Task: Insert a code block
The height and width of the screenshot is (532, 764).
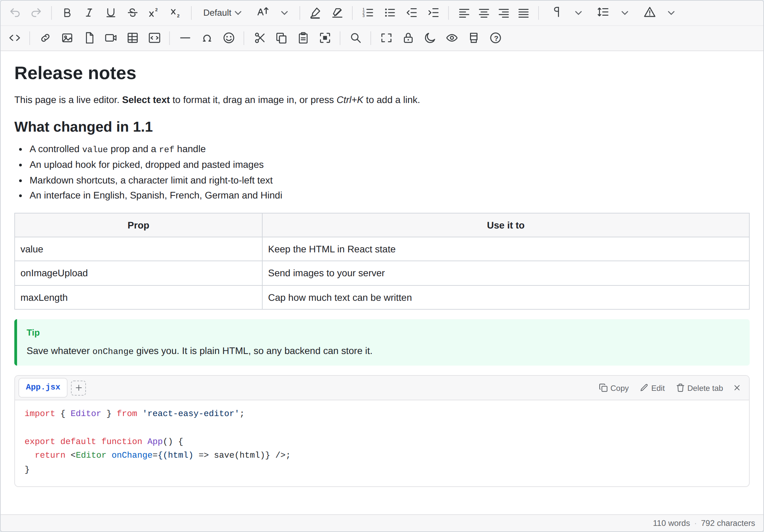Action: 154,38
